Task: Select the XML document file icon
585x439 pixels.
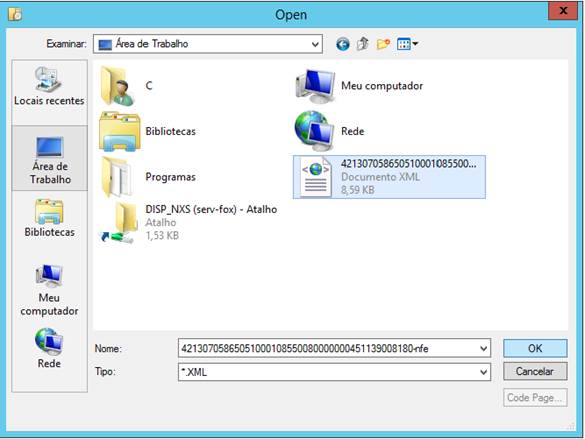Action: click(316, 177)
